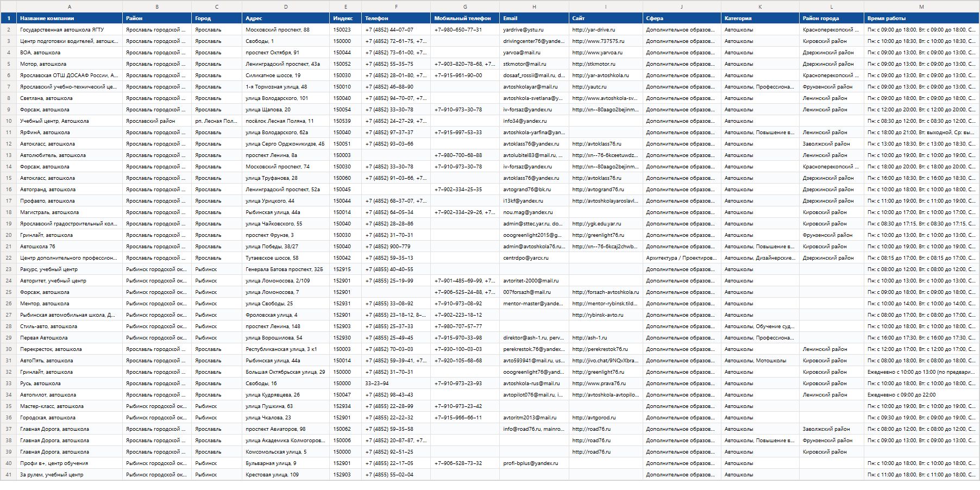The width and height of the screenshot is (980, 490).
Task: Open site link 'http://www.737575.ru'
Action: [x=606, y=41]
